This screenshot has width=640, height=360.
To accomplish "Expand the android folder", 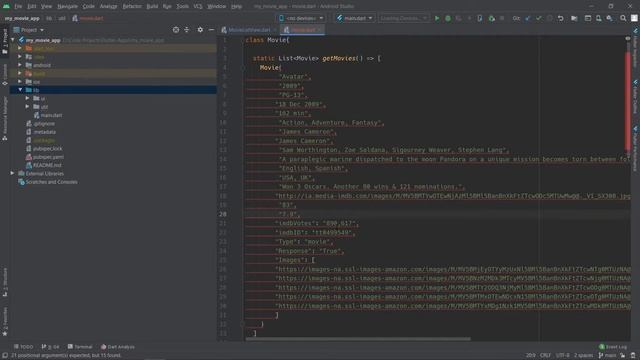I will pyautogui.click(x=20, y=65).
